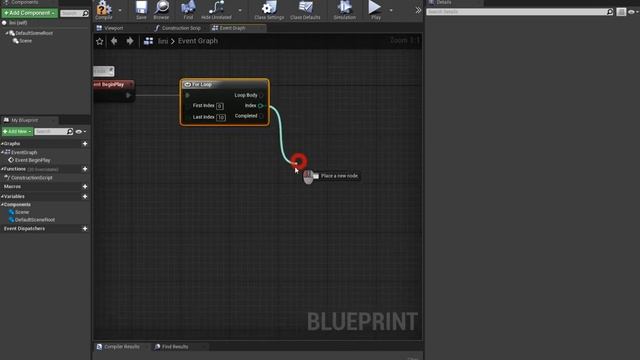Open Class Settings from the toolbar
This screenshot has width=640, height=360.
pos(269,10)
